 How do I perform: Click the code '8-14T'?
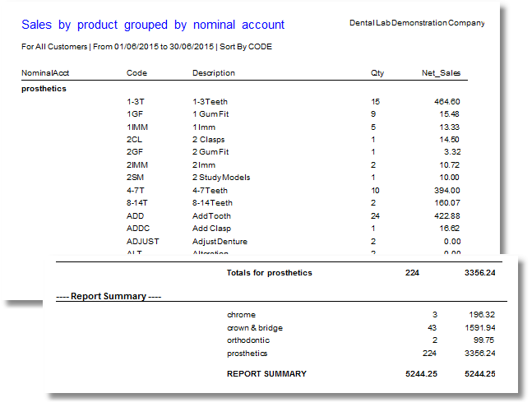point(137,202)
